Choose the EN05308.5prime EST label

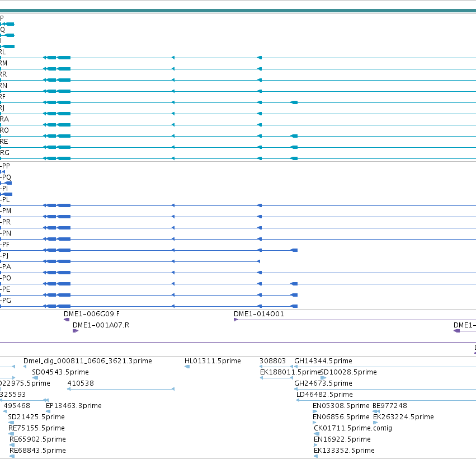[x=341, y=406]
